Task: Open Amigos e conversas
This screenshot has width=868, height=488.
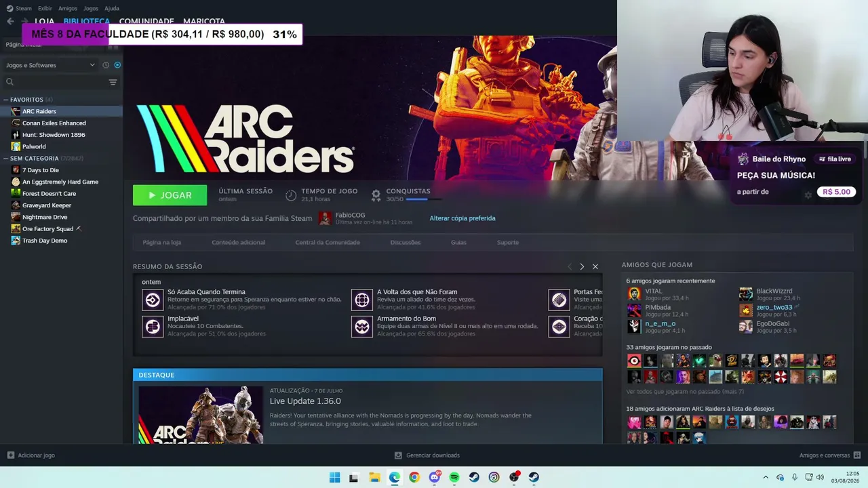Action: click(x=830, y=455)
